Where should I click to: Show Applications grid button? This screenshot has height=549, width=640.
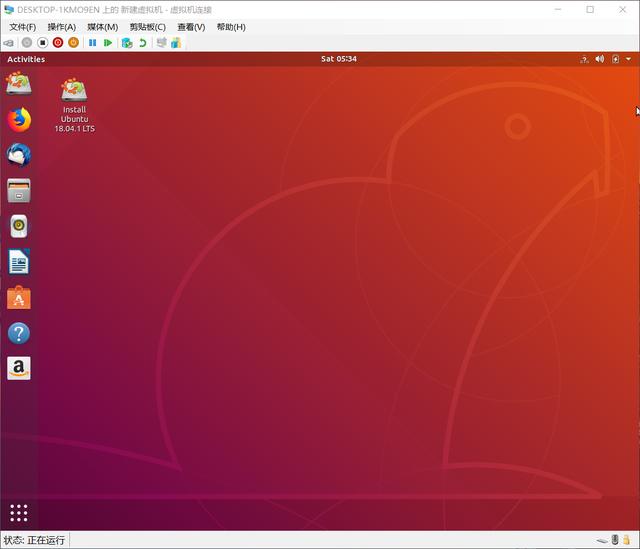pos(19,513)
